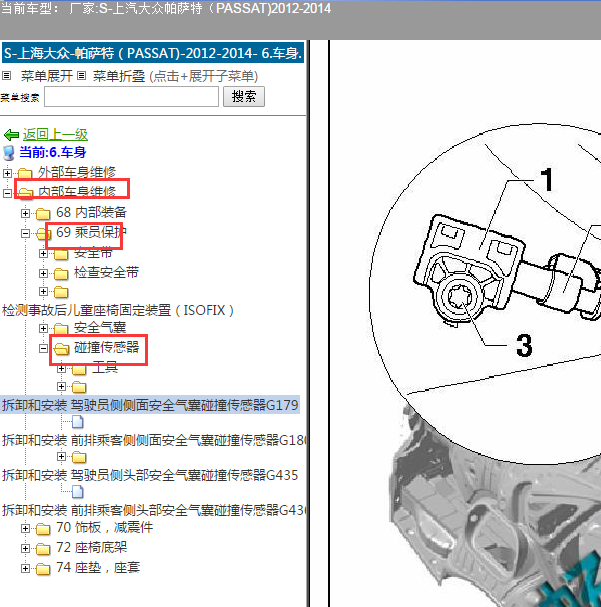Expand the 74 座垫,座套 node
The image size is (601, 607).
(x=25, y=569)
